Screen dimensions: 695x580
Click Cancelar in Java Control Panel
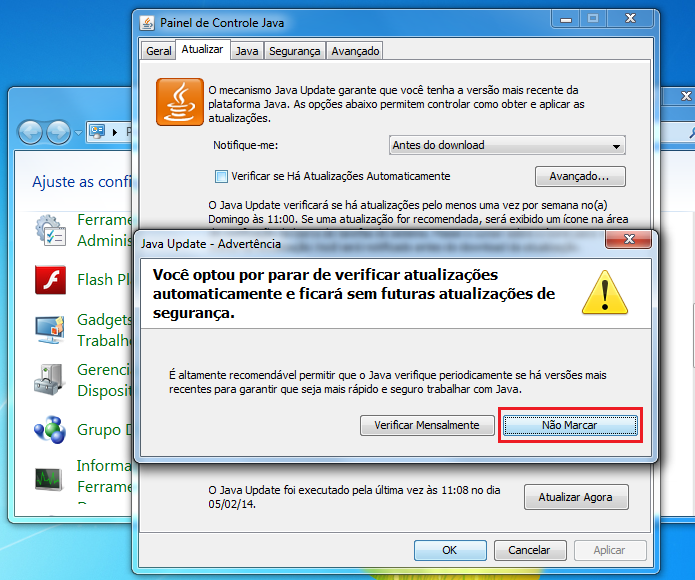[530, 550]
